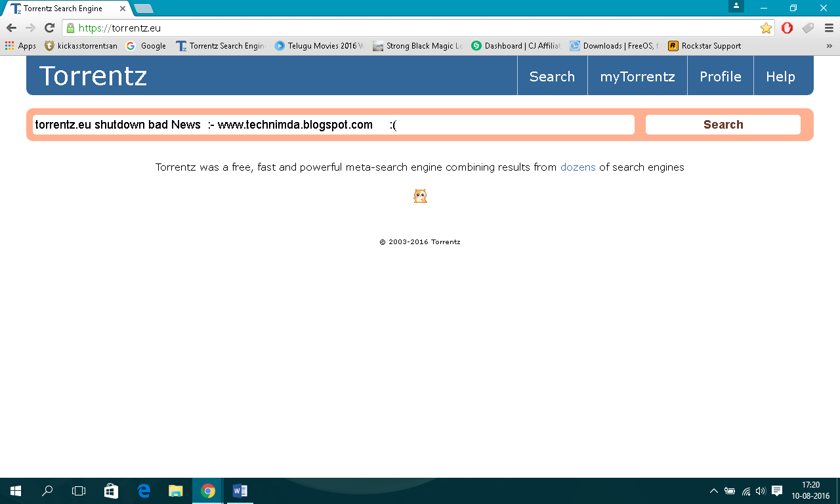This screenshot has height=504, width=840.
Task: Close the Torrentz Search Engine tab
Action: [123, 9]
